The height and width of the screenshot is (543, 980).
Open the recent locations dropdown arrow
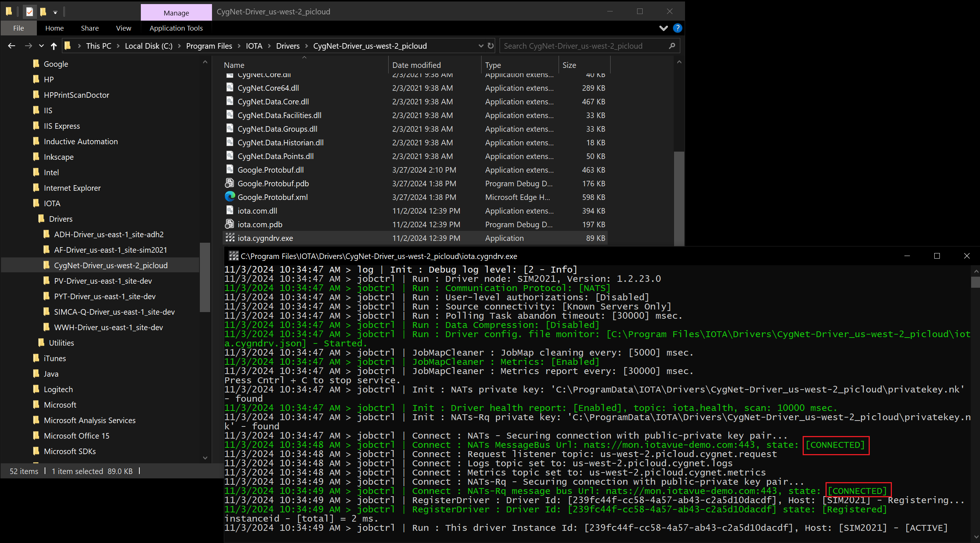coord(41,46)
